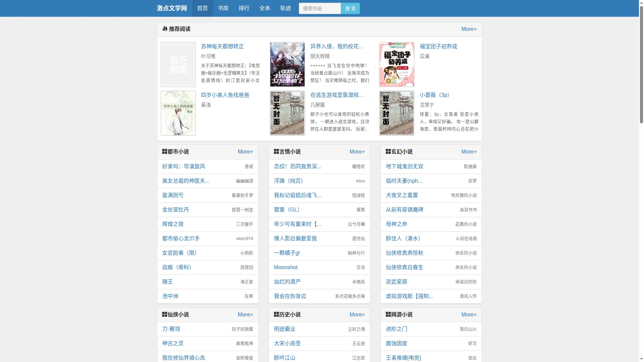Open novel 都市偷心龙爪手
Screen dimensions: 644x362
click(181, 238)
